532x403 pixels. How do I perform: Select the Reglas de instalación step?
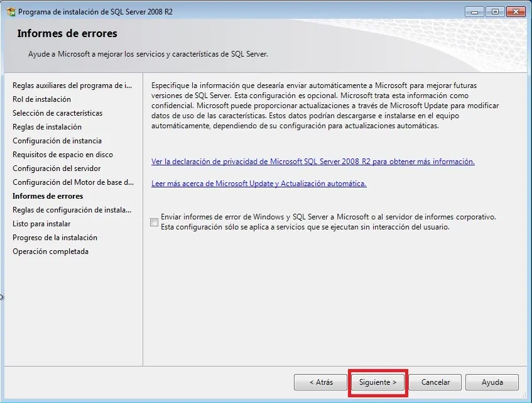click(47, 127)
